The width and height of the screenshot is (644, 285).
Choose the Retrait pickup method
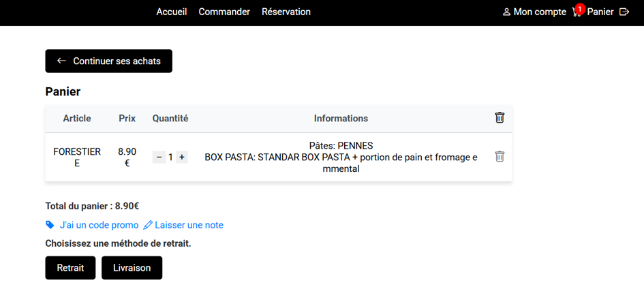pyautogui.click(x=70, y=268)
